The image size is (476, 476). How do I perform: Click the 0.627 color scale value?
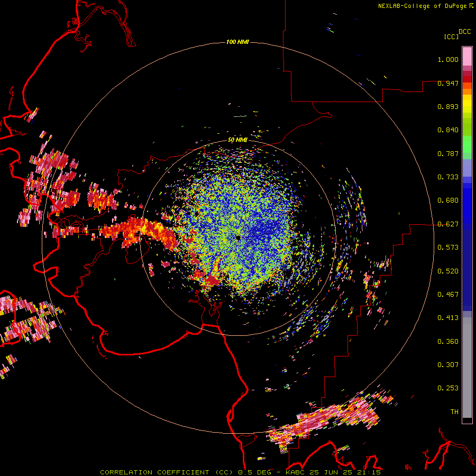(x=448, y=224)
